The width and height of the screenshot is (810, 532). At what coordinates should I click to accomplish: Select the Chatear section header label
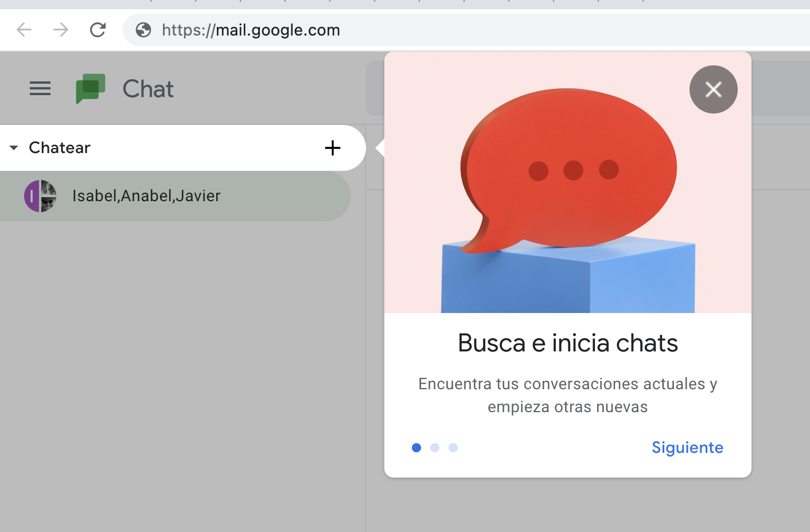60,148
